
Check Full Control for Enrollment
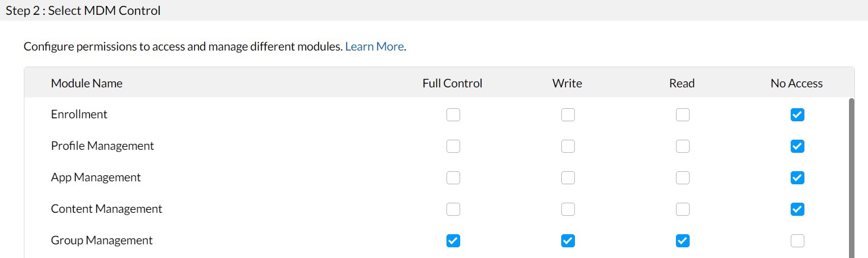[453, 115]
